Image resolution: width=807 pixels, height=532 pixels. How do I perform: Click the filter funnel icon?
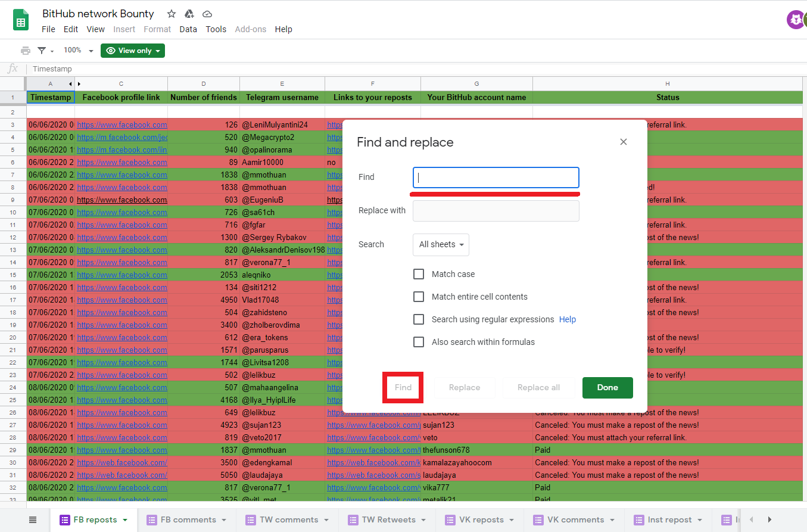42,51
